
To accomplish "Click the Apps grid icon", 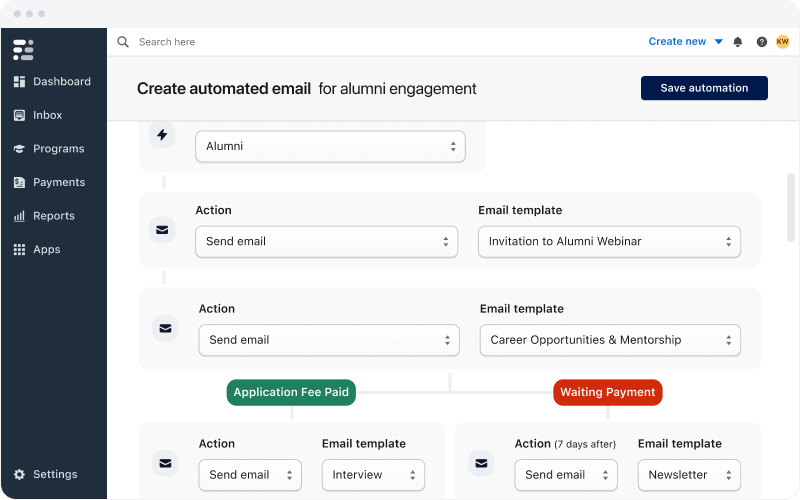I will pyautogui.click(x=19, y=249).
